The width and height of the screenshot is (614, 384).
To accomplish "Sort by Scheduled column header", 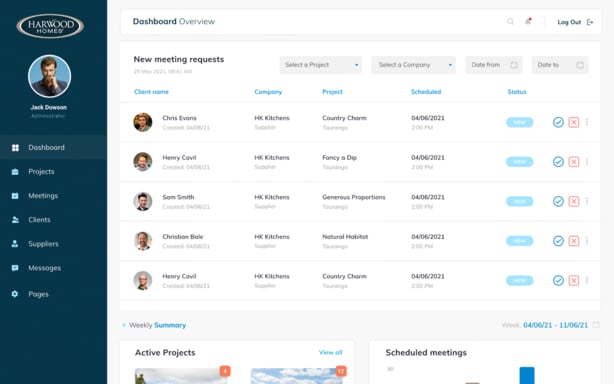I will [426, 92].
